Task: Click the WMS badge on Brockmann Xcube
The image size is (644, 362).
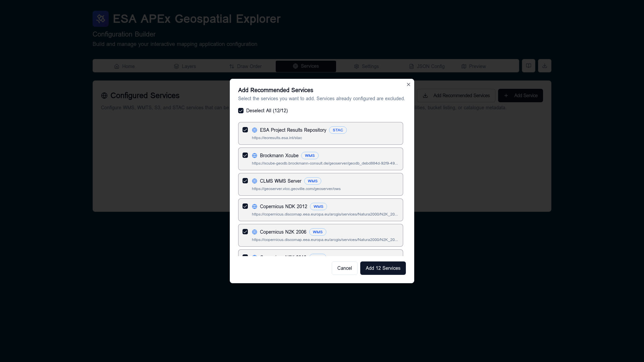Action: [310, 156]
